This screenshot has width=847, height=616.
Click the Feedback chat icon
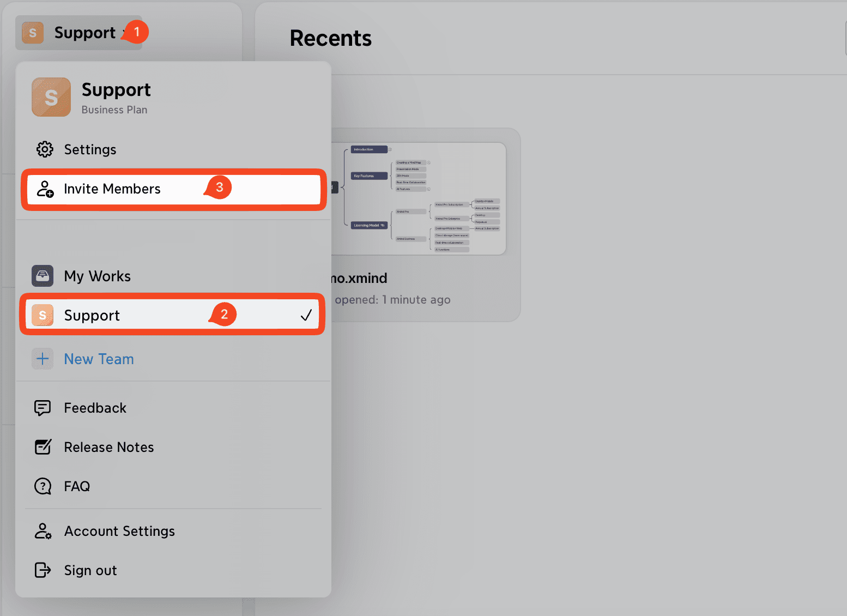[x=43, y=408]
